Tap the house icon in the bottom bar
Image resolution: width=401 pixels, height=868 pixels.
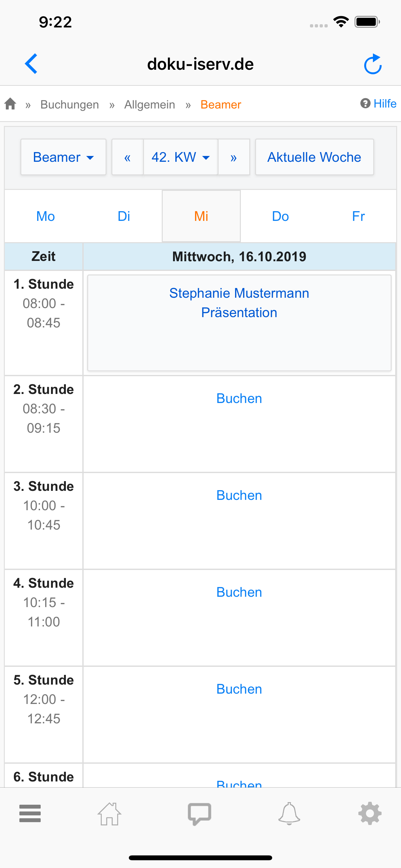coord(109,813)
